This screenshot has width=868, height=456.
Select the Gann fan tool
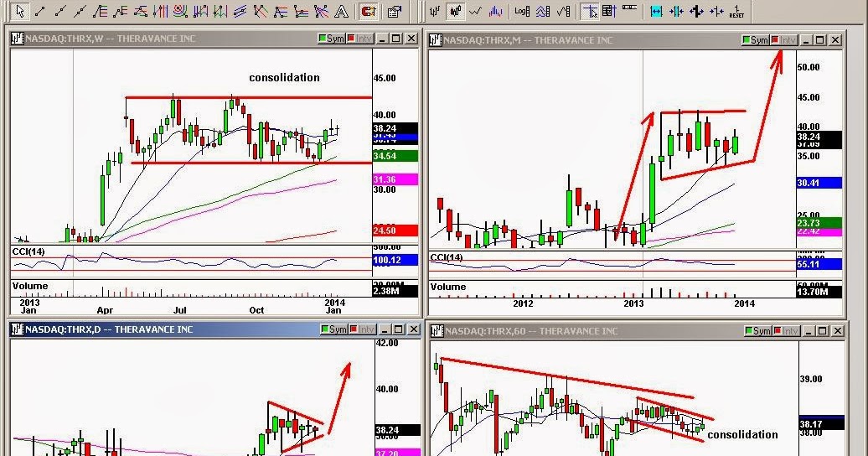321,11
